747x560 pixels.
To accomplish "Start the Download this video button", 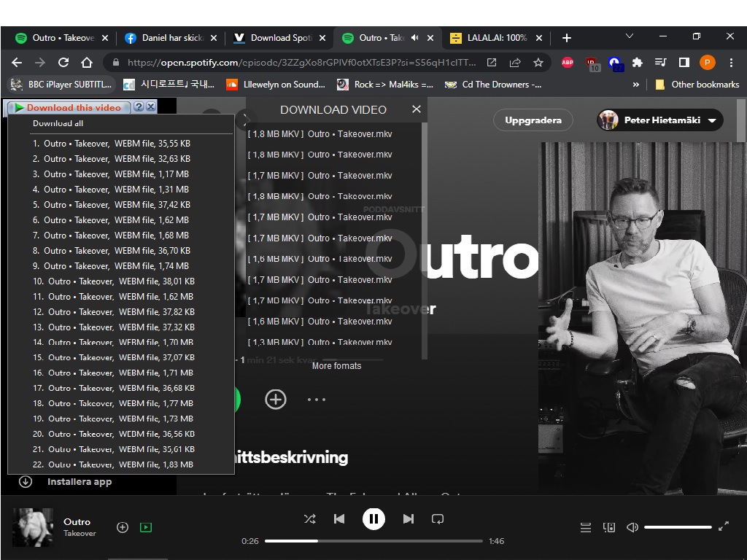I will (x=68, y=108).
